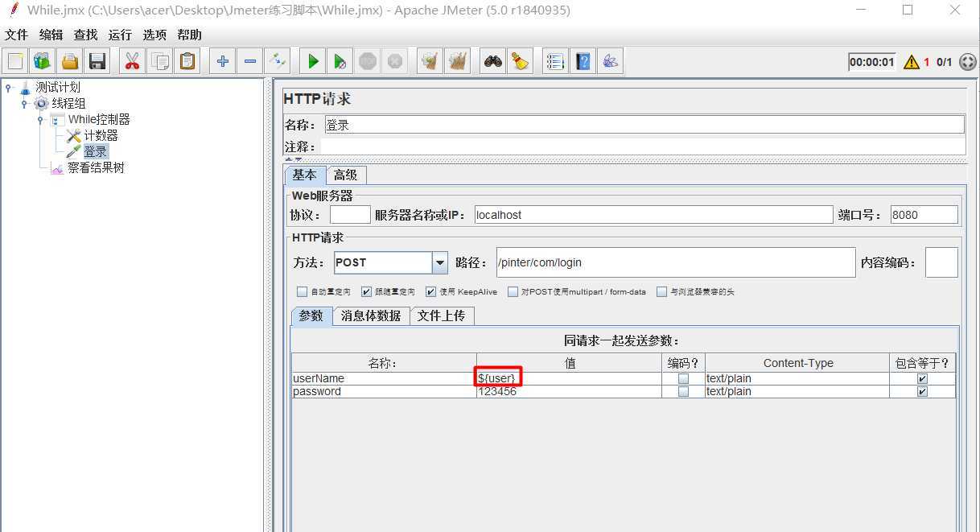Click the New test plan icon
The width and height of the screenshot is (980, 532).
[15, 61]
